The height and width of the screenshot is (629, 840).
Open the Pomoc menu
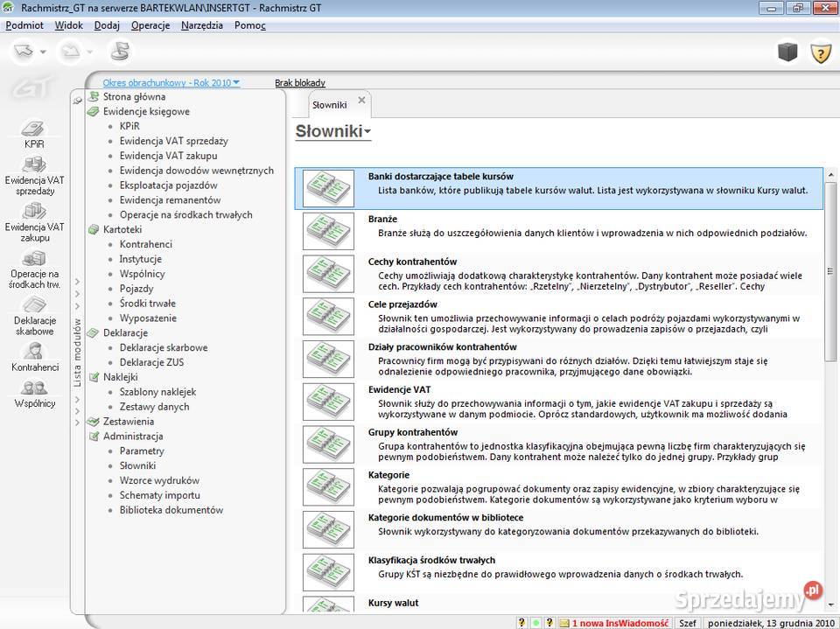(x=249, y=25)
